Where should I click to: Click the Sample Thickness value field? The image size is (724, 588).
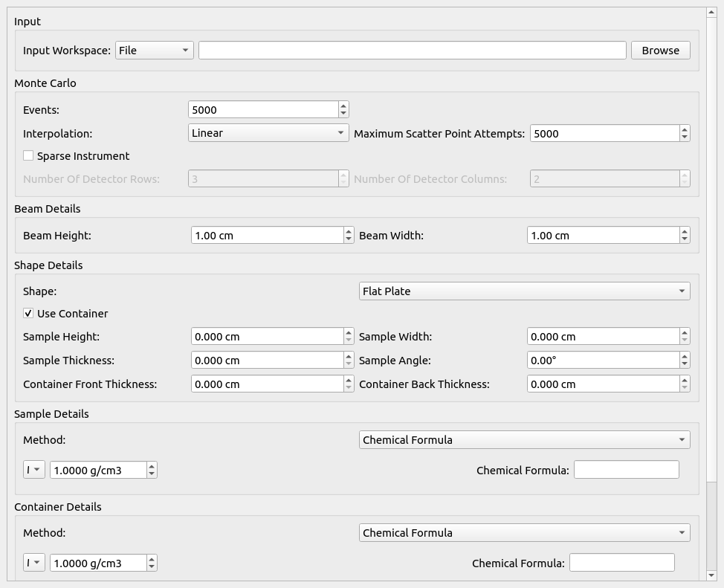[x=266, y=361]
